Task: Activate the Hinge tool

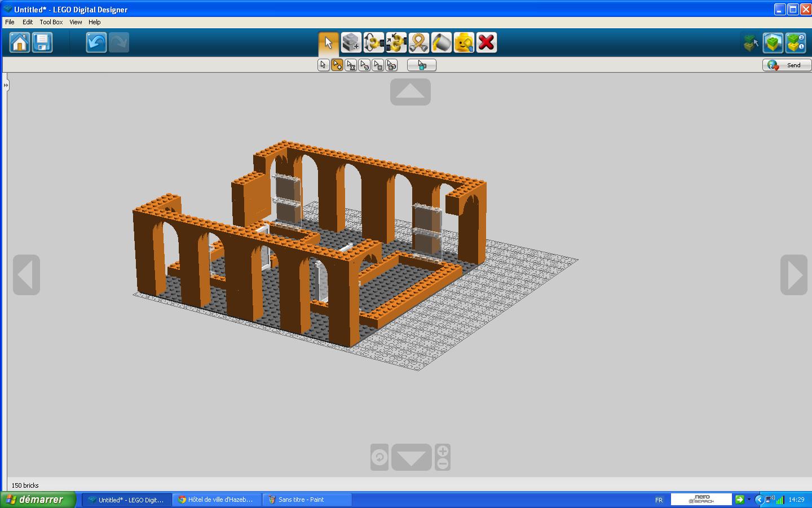Action: pos(373,42)
